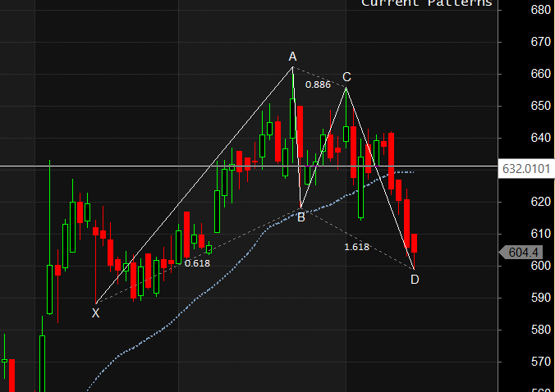Click the 670 value on price axis
555x392 pixels.
[541, 42]
